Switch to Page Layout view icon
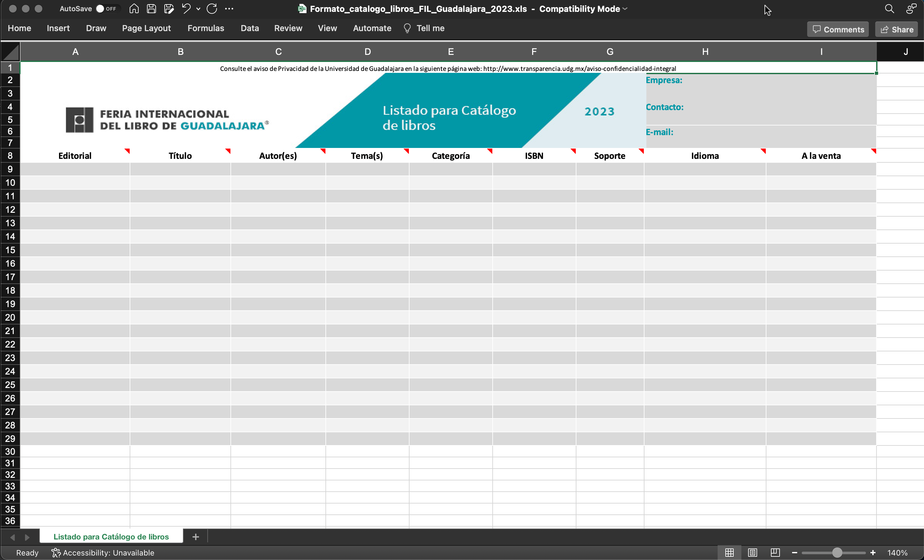Viewport: 924px width, 560px height. click(x=752, y=553)
